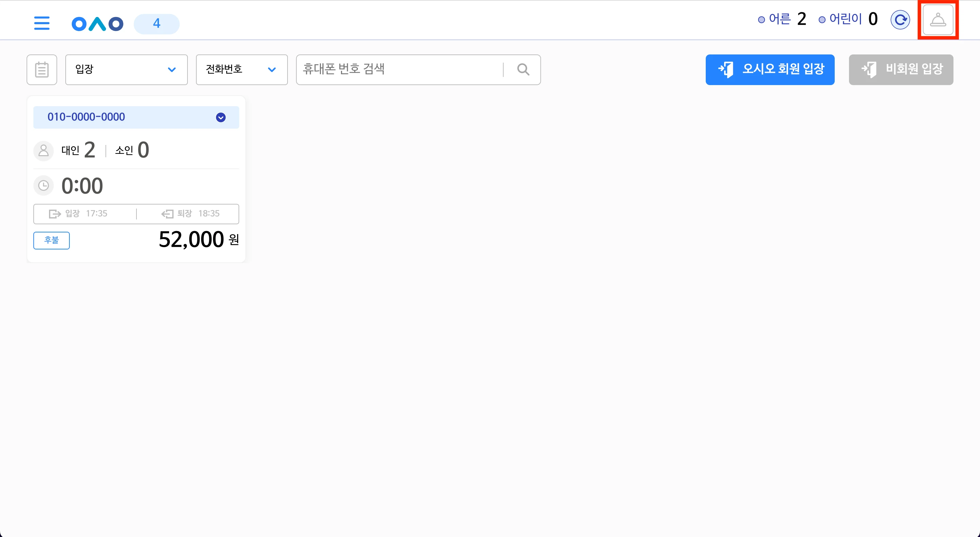Click the service bell icon
This screenshot has width=980, height=537.
point(938,20)
